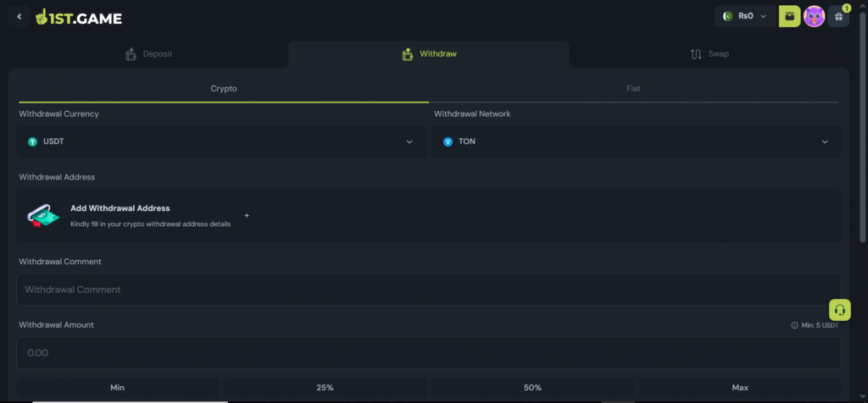Click the Withdrawal Comment input field
The image size is (868, 403).
tap(428, 290)
